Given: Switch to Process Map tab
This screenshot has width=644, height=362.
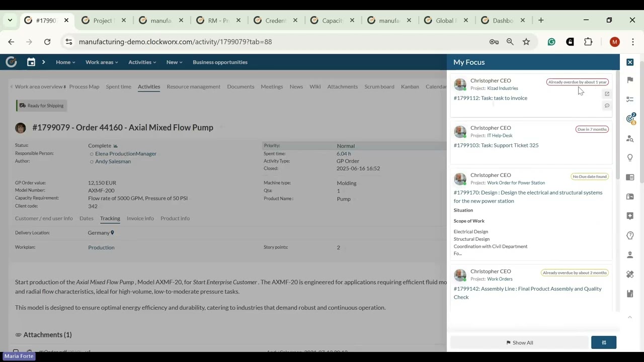Looking at the screenshot, I should coord(84,86).
